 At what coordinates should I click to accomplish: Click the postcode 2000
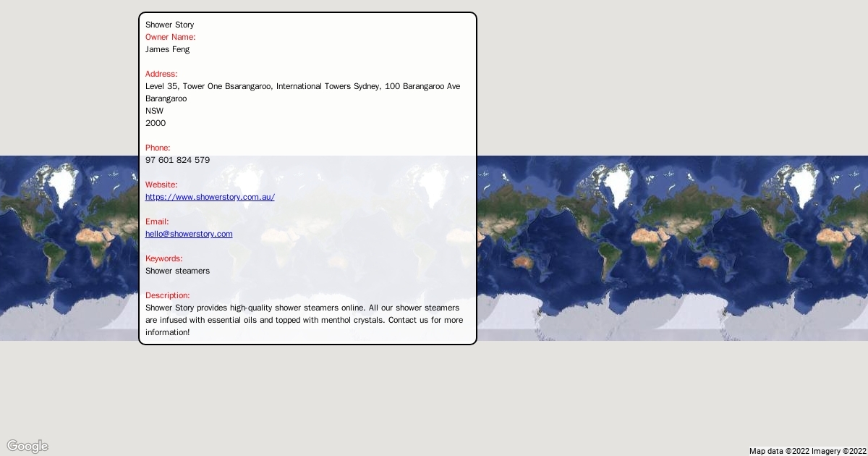(156, 123)
